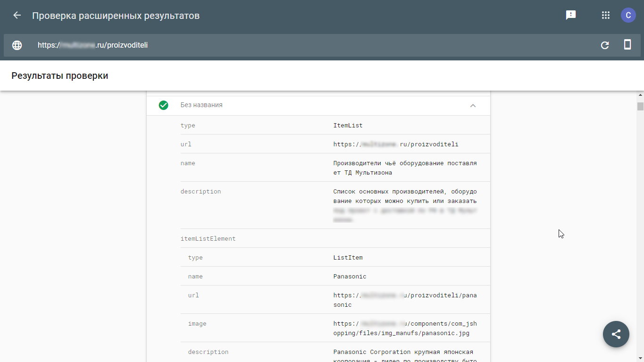Collapse the 'Без названия' section chevron

(473, 106)
